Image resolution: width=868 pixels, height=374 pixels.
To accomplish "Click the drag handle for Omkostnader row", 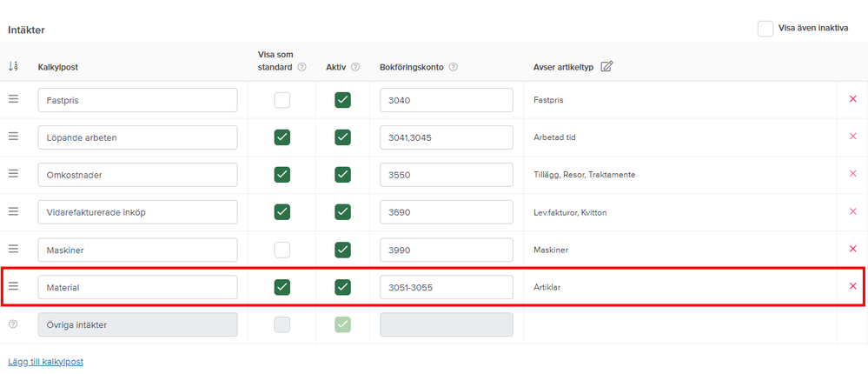I will point(13,174).
